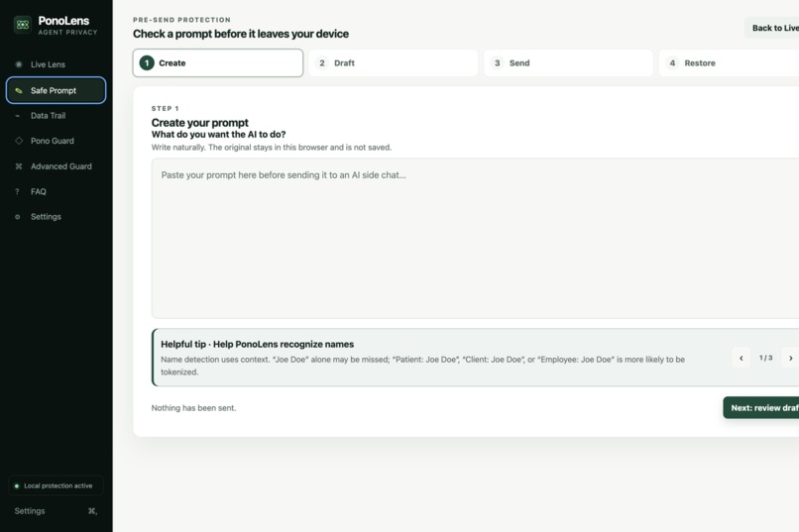Viewport: 799px width, 532px height.
Task: Show previous helpful tip
Action: pyautogui.click(x=741, y=358)
